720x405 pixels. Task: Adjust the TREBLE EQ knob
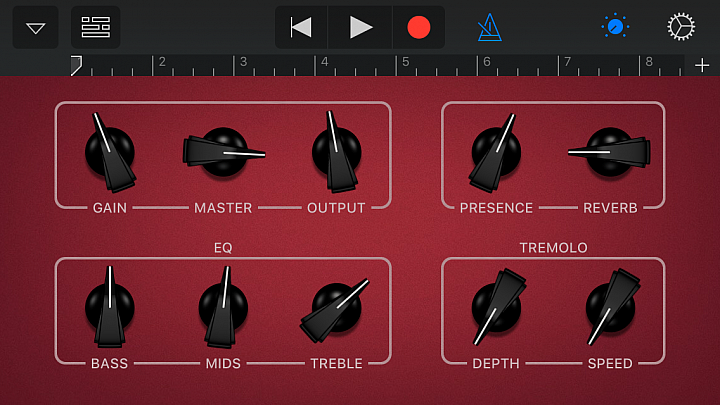(336, 309)
